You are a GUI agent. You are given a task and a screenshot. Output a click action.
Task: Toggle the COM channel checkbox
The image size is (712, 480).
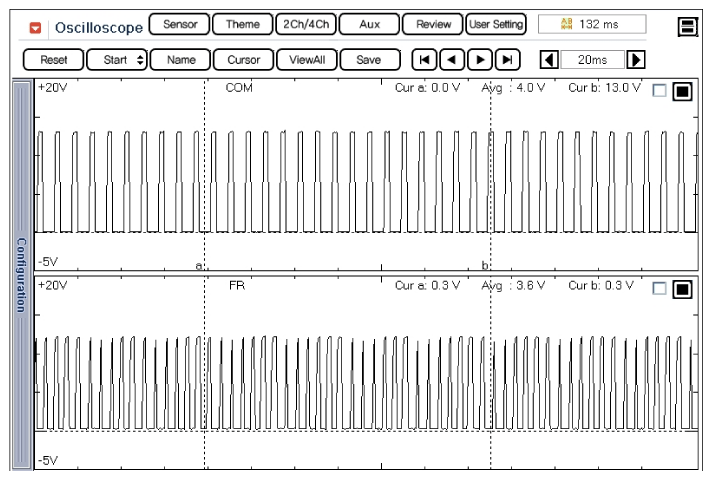click(x=658, y=91)
